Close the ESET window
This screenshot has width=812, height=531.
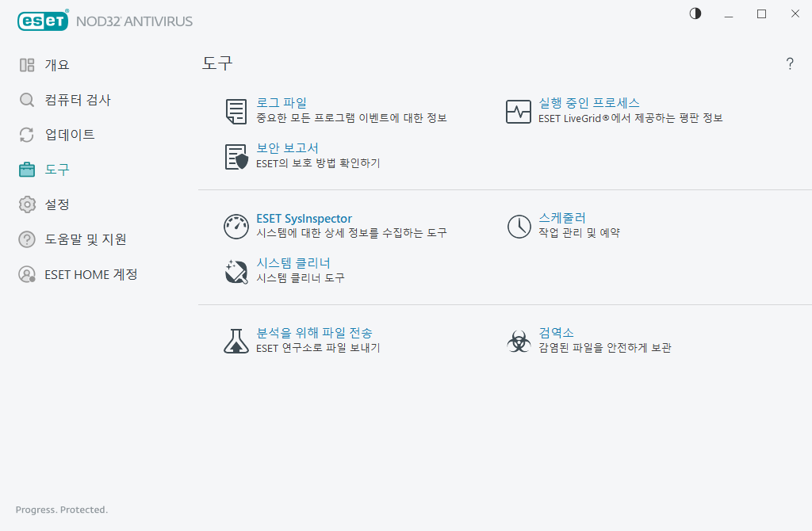[x=795, y=14]
